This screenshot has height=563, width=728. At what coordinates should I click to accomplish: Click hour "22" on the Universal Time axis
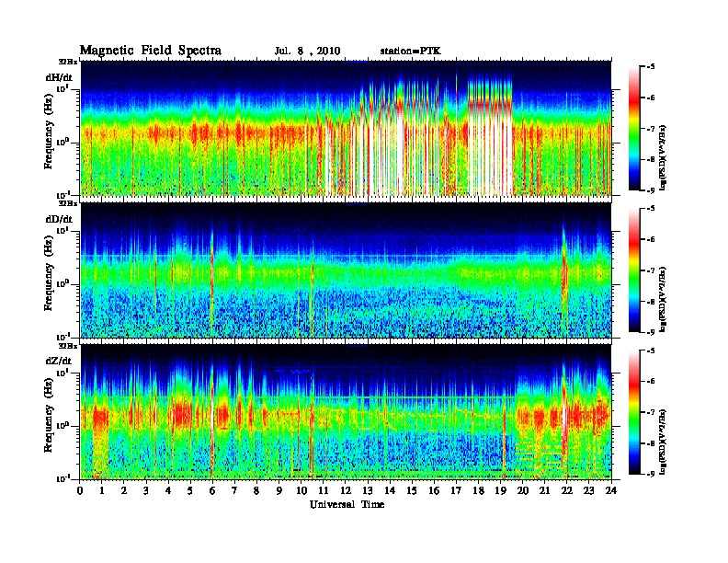pos(567,490)
